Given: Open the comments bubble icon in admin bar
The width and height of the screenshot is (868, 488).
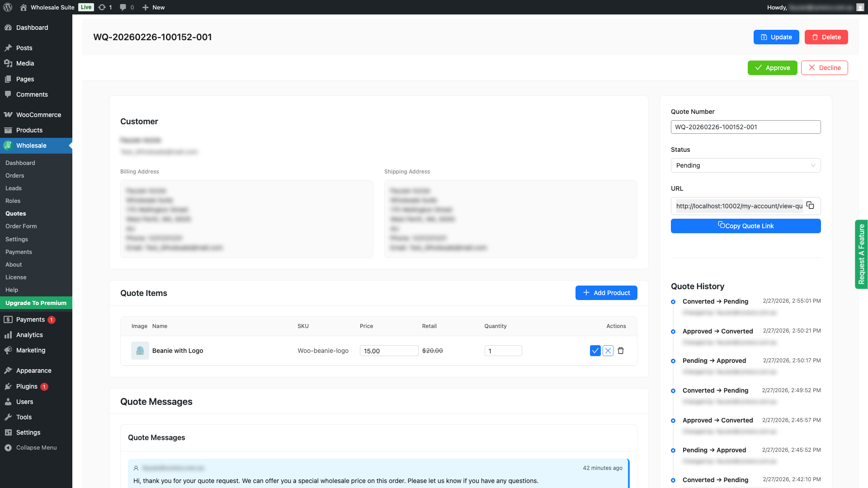Looking at the screenshot, I should pyautogui.click(x=123, y=7).
